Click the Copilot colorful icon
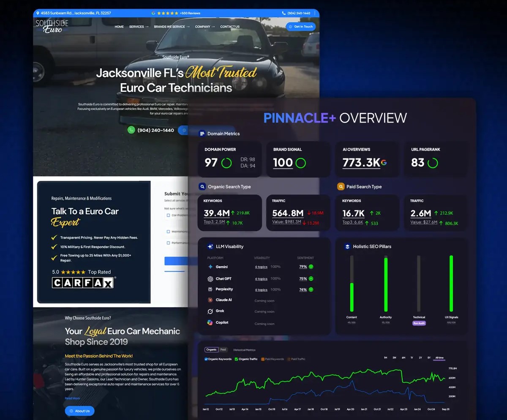The height and width of the screenshot is (420, 507). (210, 322)
